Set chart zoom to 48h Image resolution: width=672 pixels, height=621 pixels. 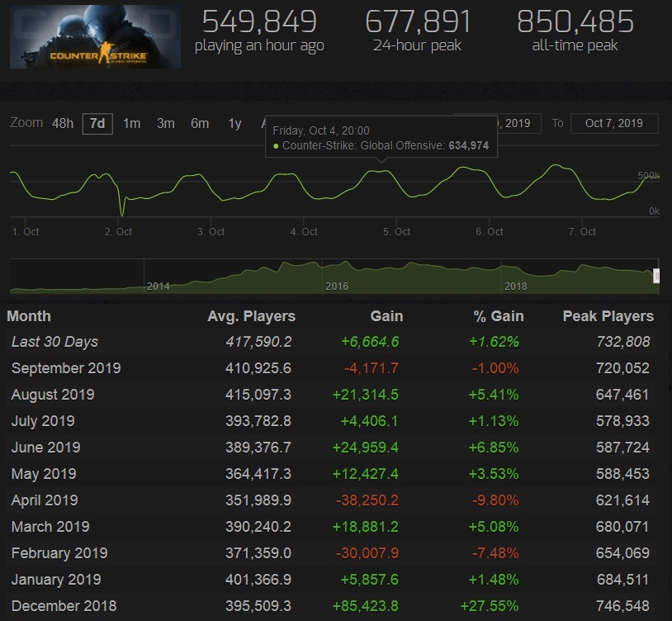(63, 124)
